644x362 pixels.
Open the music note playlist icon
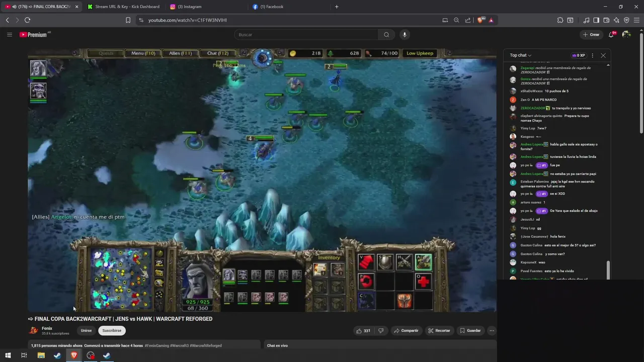point(586,20)
